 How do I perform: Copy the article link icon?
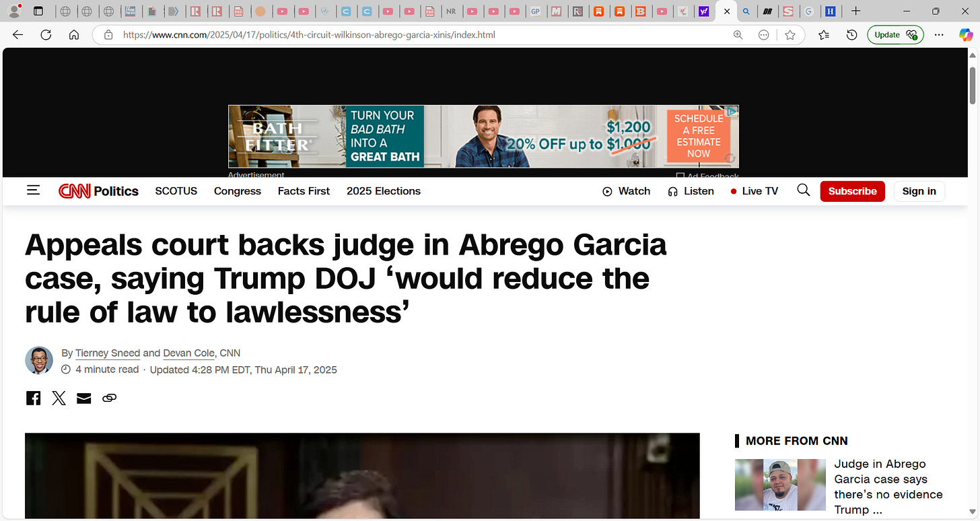(x=109, y=398)
